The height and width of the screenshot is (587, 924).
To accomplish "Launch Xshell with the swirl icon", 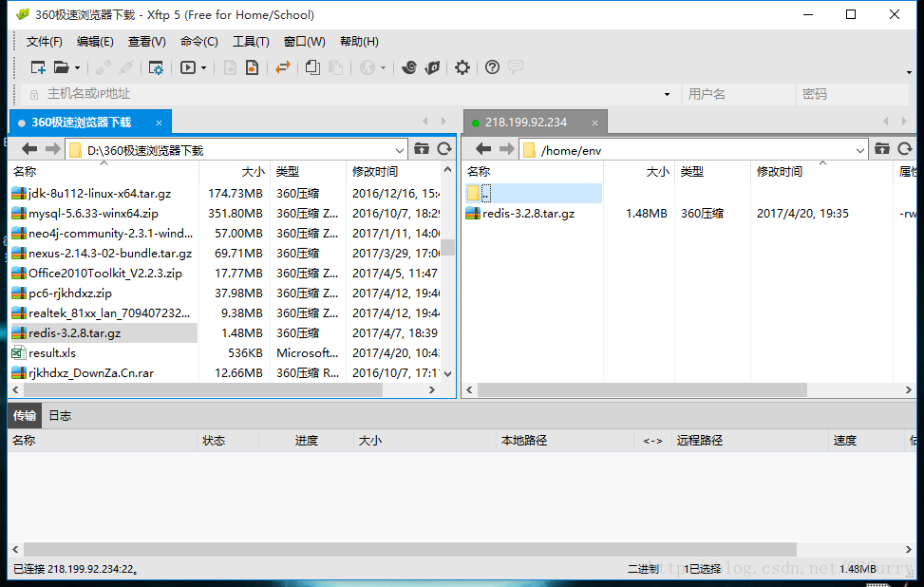I will [409, 67].
